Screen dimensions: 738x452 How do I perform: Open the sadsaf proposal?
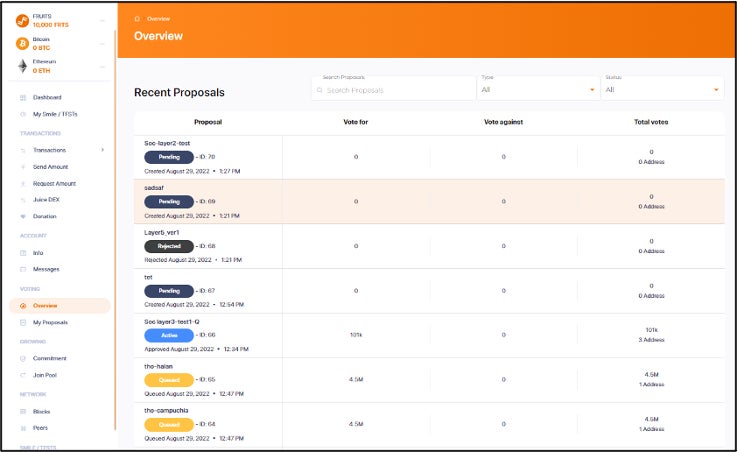[x=154, y=188]
